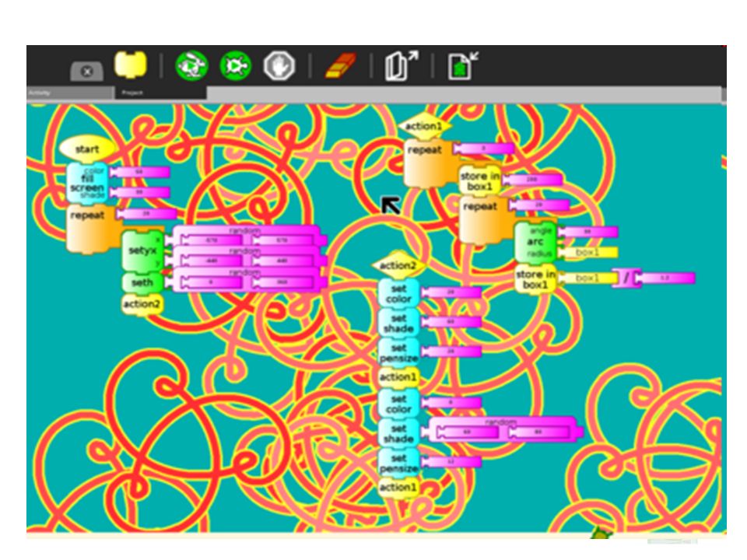Click the arc angle number block
The image size is (747, 560).
click(x=588, y=232)
